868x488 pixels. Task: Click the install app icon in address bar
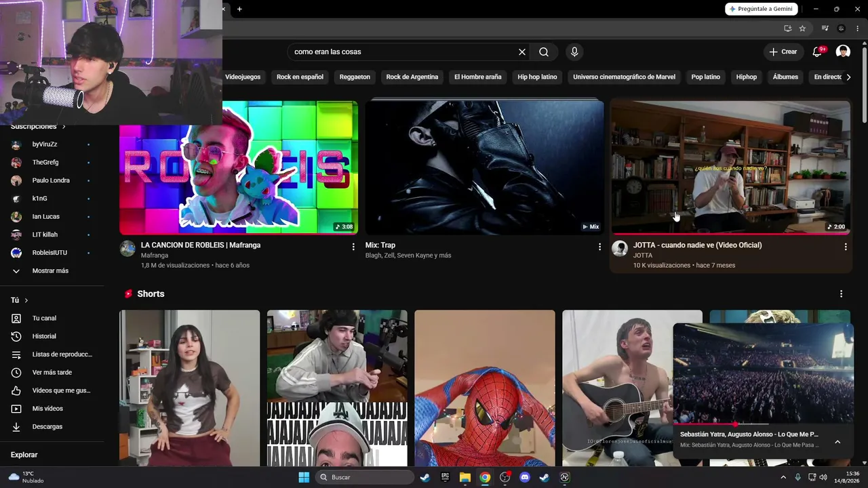click(787, 28)
